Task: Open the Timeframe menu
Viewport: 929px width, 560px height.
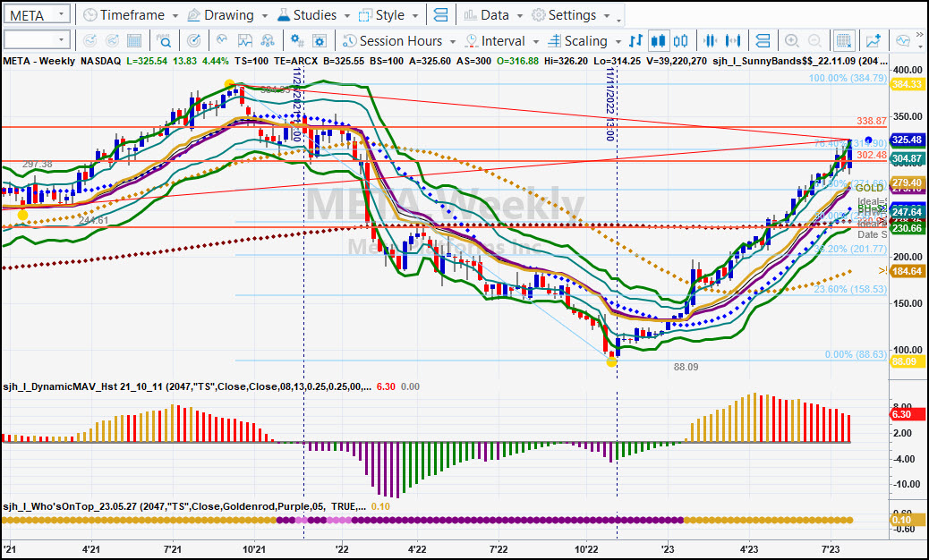Action: (x=131, y=15)
